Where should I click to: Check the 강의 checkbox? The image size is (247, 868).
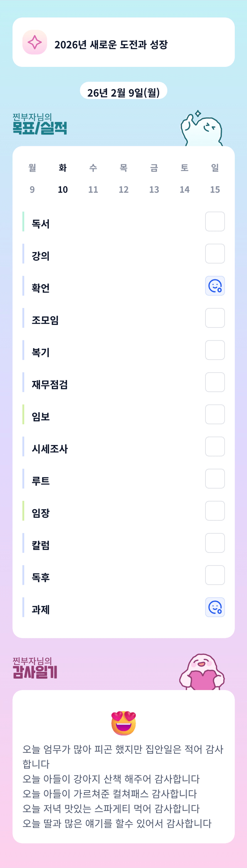[x=215, y=254]
